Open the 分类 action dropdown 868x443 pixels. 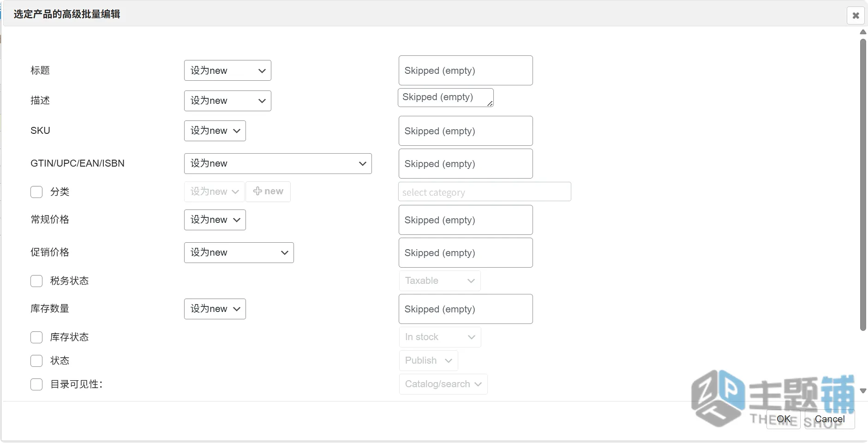coord(214,192)
